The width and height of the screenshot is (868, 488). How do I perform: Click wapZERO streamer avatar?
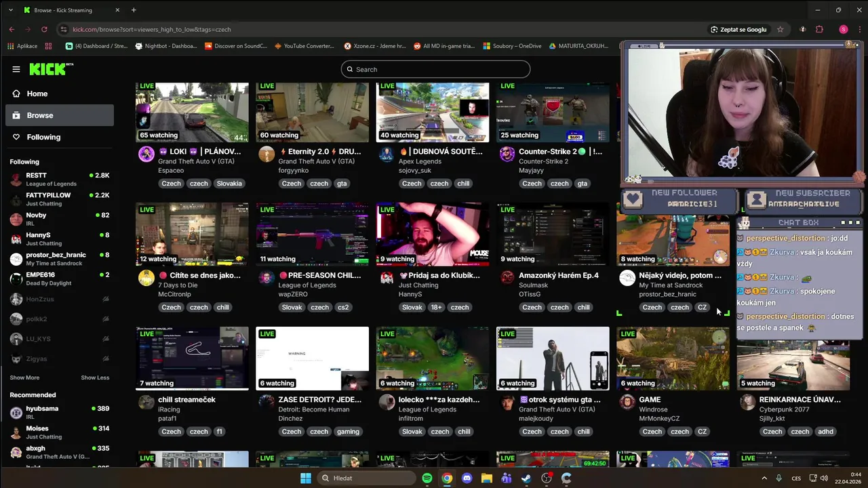click(267, 278)
